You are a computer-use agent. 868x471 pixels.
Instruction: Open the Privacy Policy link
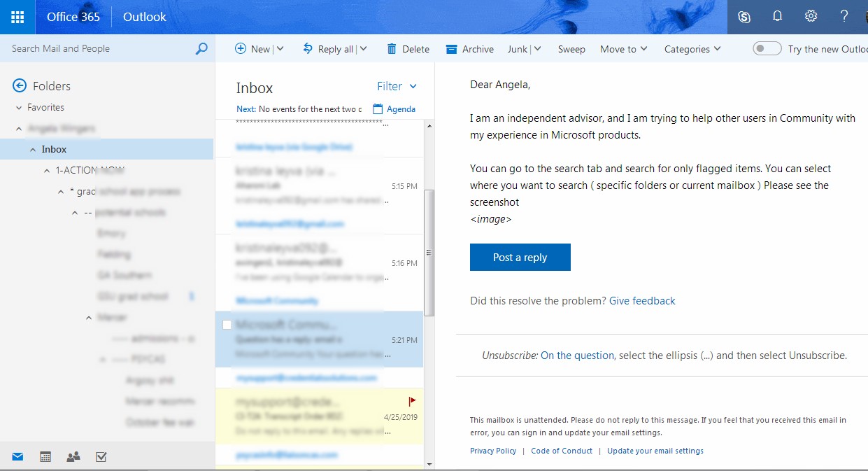[493, 451]
